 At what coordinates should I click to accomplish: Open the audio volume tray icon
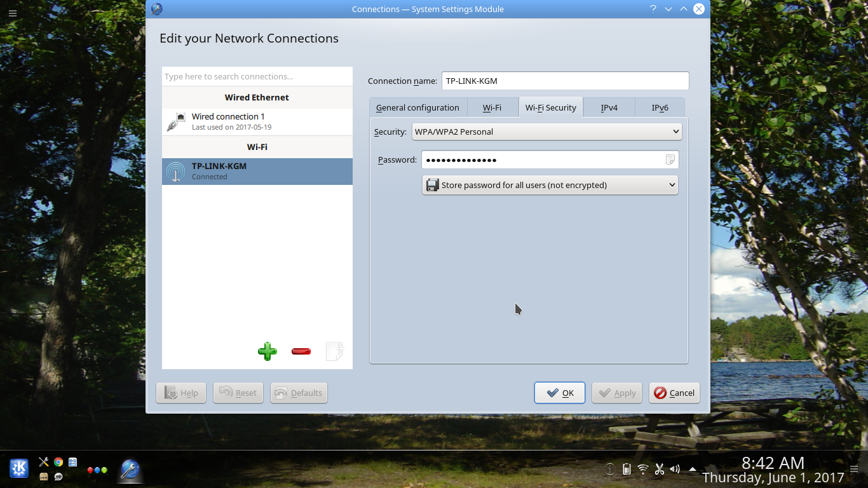click(675, 469)
